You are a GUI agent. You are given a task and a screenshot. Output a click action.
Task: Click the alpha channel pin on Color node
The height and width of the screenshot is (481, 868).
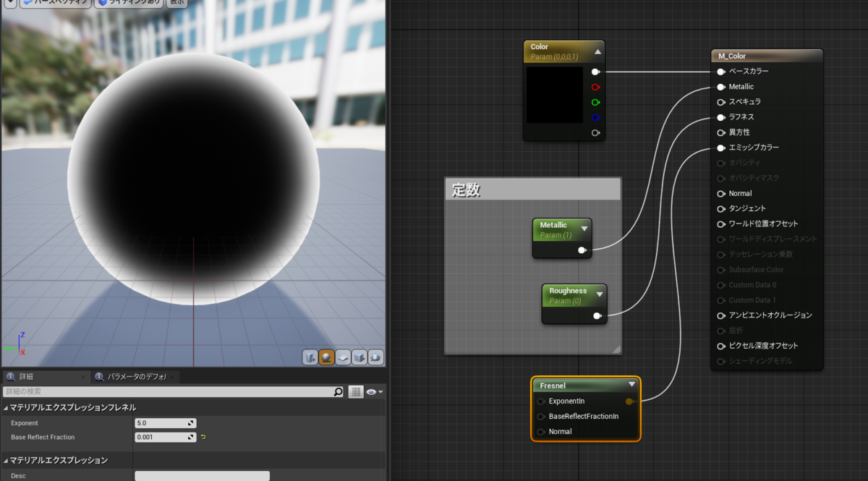click(595, 132)
